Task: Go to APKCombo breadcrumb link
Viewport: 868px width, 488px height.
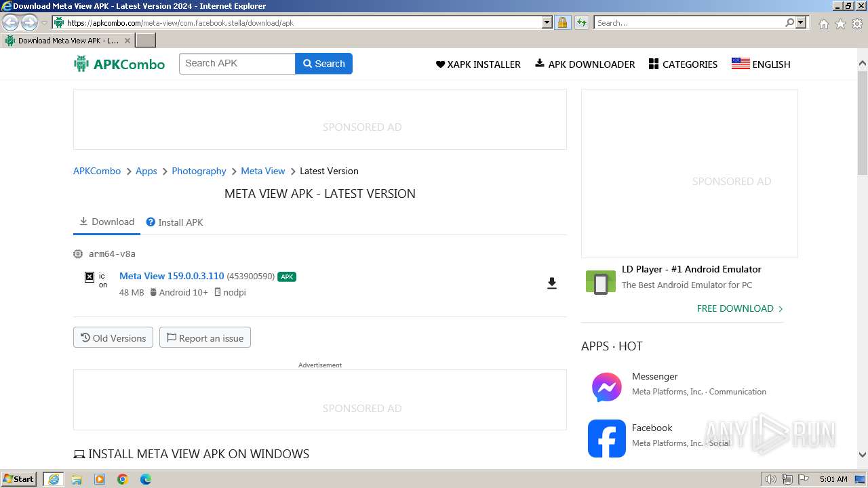Action: pyautogui.click(x=97, y=171)
